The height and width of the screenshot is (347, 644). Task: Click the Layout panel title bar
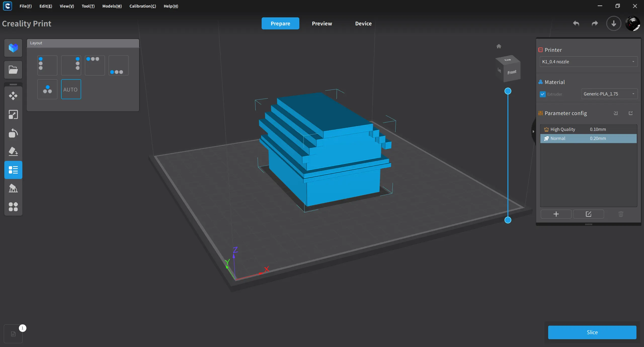[83, 43]
